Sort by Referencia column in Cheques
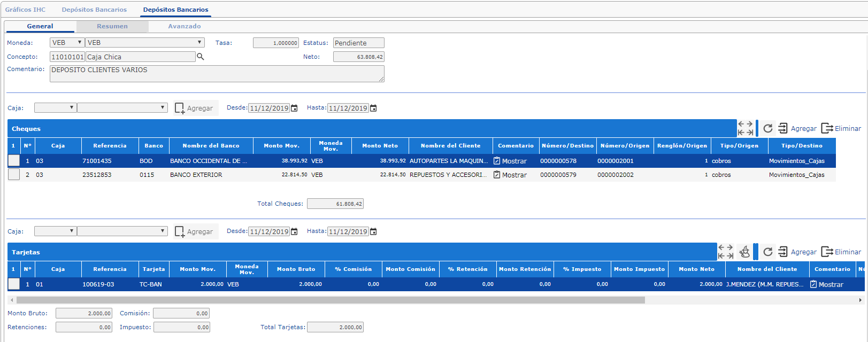 point(110,145)
